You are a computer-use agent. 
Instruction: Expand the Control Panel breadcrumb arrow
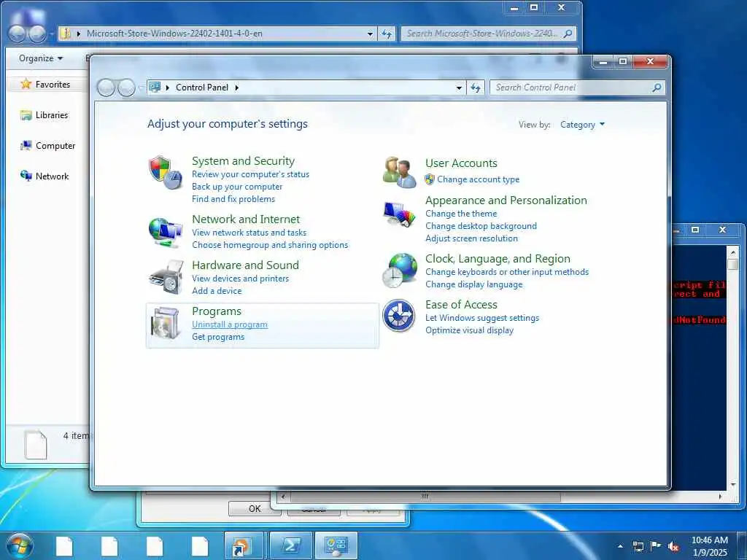[236, 87]
